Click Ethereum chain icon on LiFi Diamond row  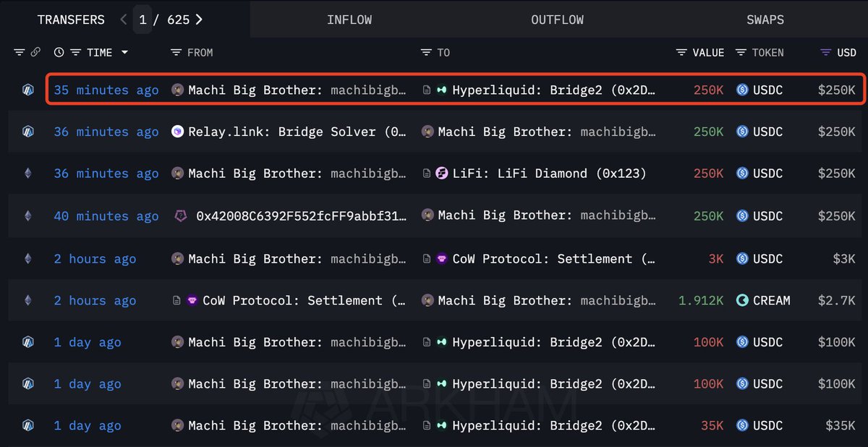[28, 174]
